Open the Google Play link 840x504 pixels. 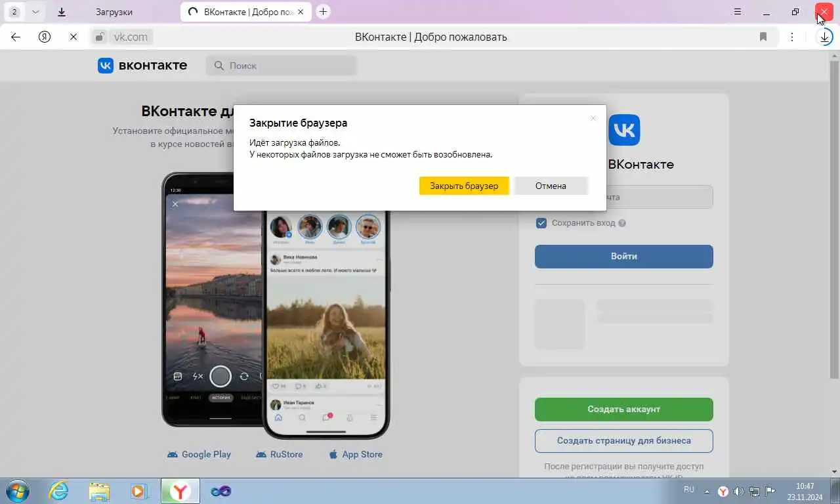199,454
